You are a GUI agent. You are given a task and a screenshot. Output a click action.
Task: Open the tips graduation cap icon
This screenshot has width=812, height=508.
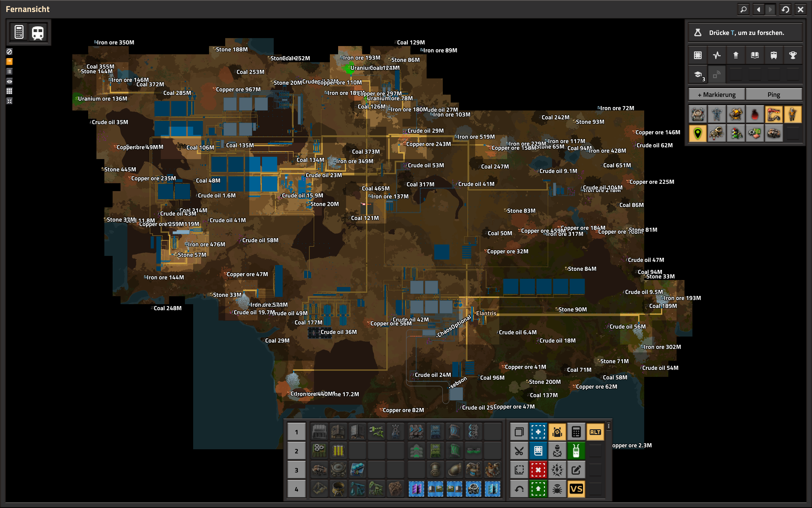click(x=697, y=75)
